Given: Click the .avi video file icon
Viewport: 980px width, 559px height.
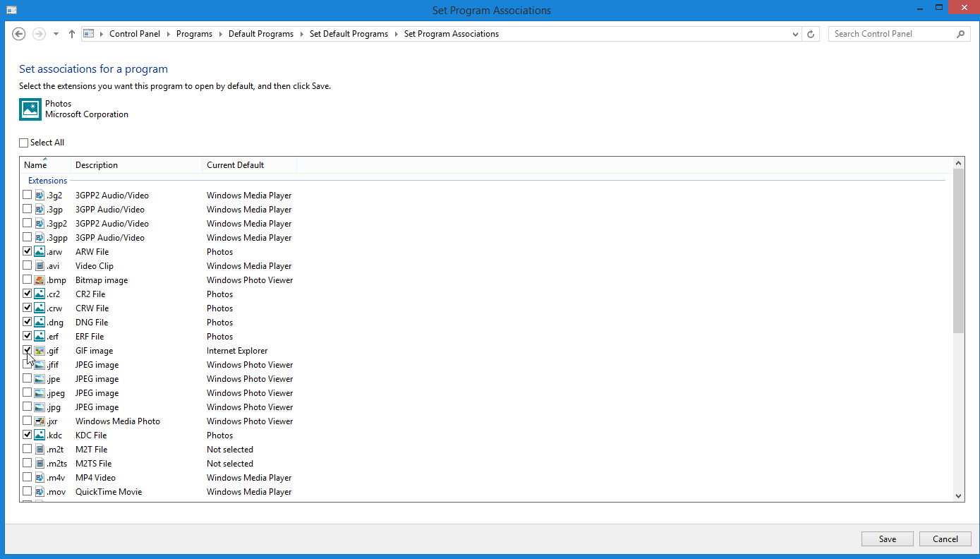Looking at the screenshot, I should (40, 266).
